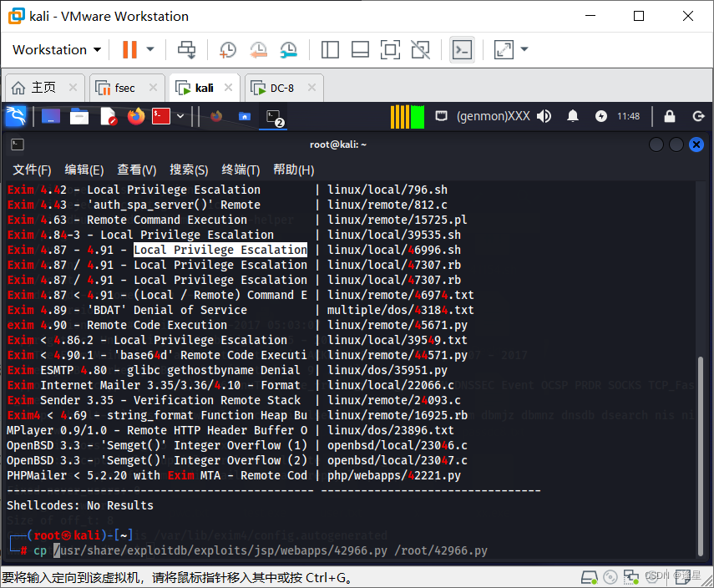Viewport: 714px width, 588px height.
Task: Click the terminal vertical scrollbar
Action: 701,455
